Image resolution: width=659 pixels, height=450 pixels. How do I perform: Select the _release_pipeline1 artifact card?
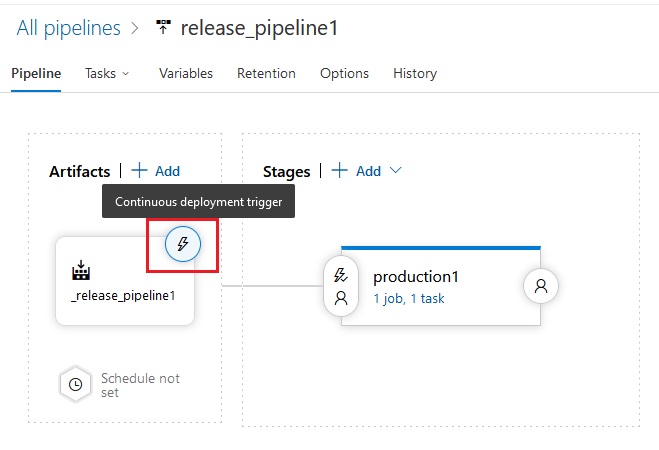click(x=125, y=281)
